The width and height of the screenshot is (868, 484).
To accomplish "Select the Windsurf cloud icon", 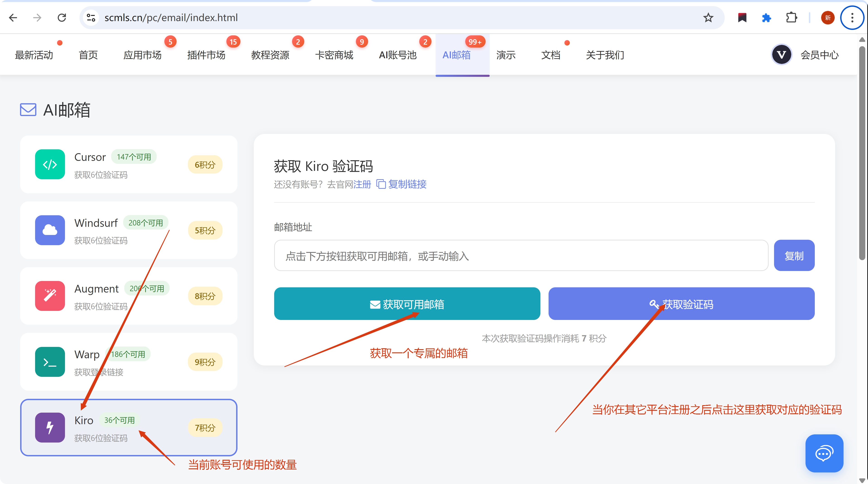I will (x=50, y=230).
